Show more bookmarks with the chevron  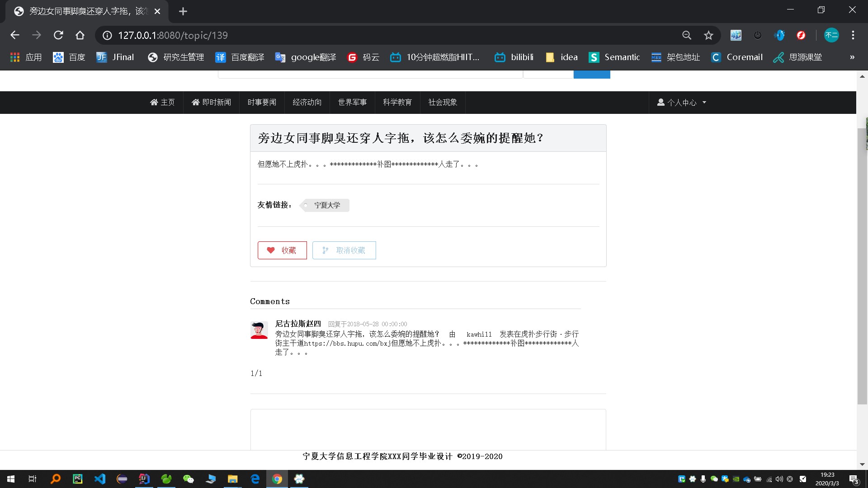(852, 57)
